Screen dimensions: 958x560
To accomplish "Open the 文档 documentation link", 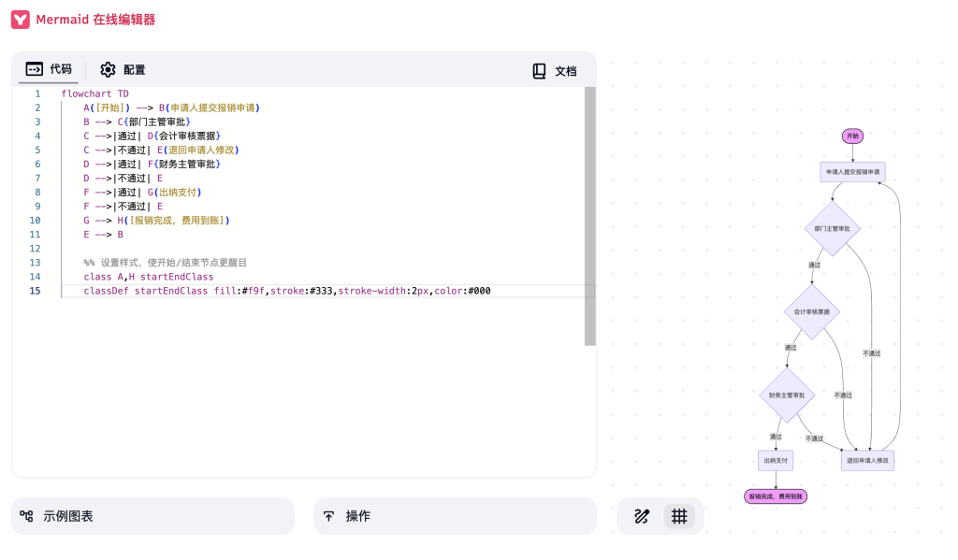I will (565, 71).
